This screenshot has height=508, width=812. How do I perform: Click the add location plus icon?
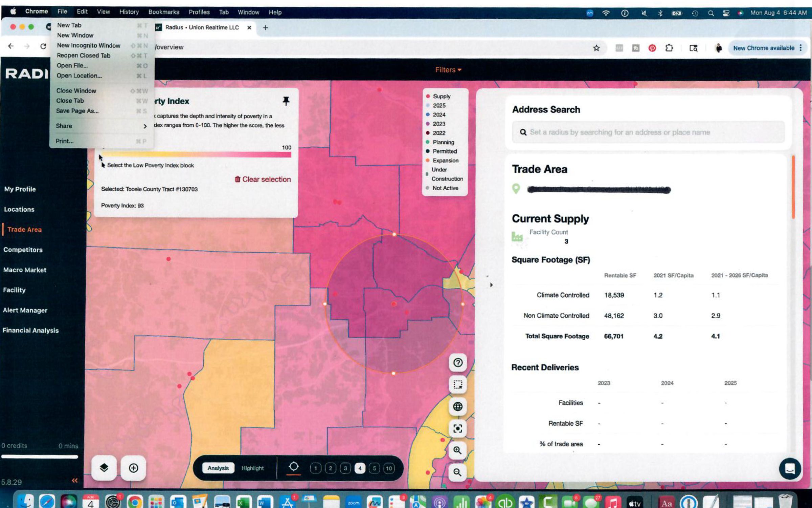click(x=133, y=468)
